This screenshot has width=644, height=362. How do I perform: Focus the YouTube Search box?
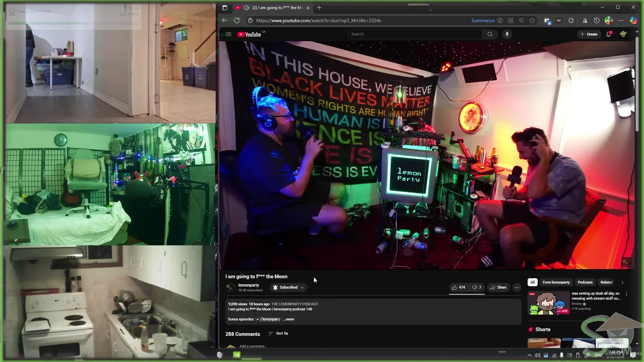(x=414, y=34)
